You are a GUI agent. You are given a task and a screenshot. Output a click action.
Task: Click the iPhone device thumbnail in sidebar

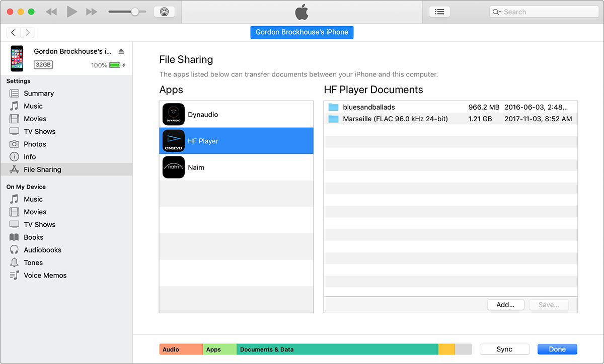[x=17, y=58]
